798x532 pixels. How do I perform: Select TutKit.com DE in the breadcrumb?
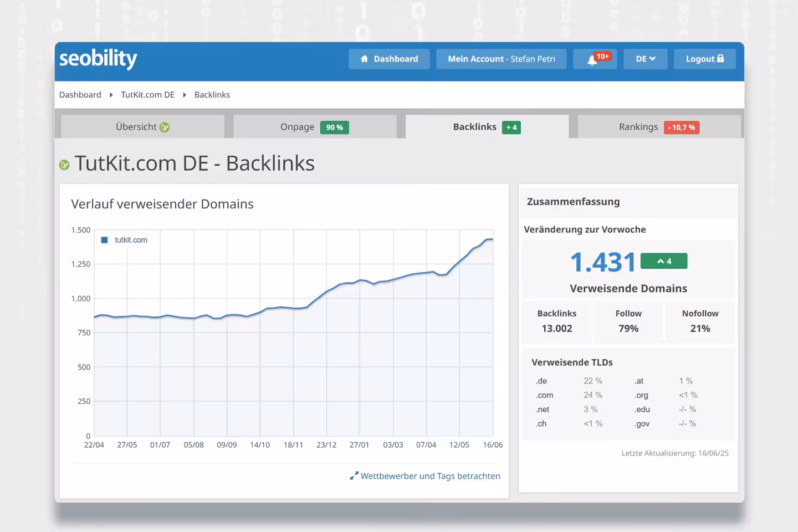click(x=147, y=94)
